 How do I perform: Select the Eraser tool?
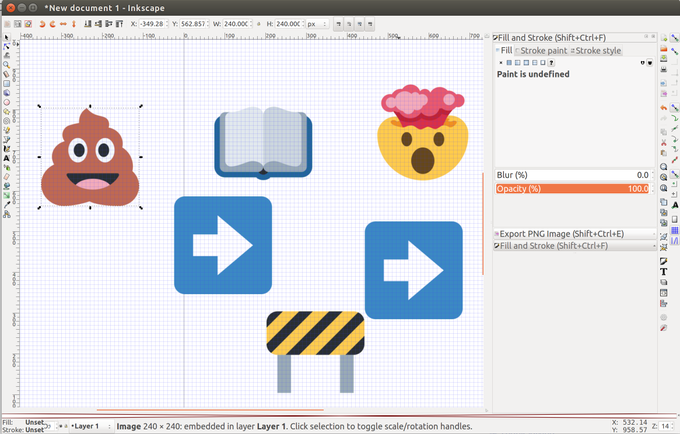(7, 176)
